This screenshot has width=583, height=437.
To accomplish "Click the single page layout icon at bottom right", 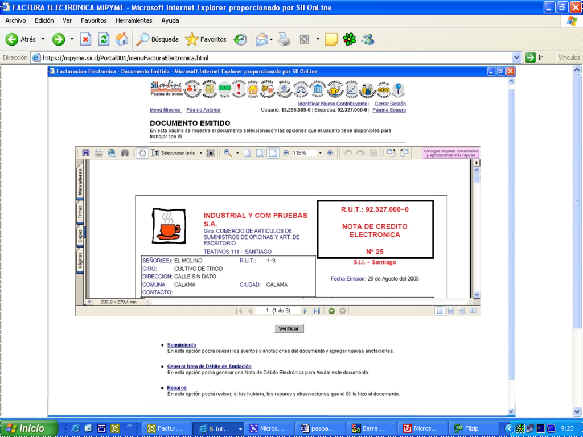I will 439,311.
